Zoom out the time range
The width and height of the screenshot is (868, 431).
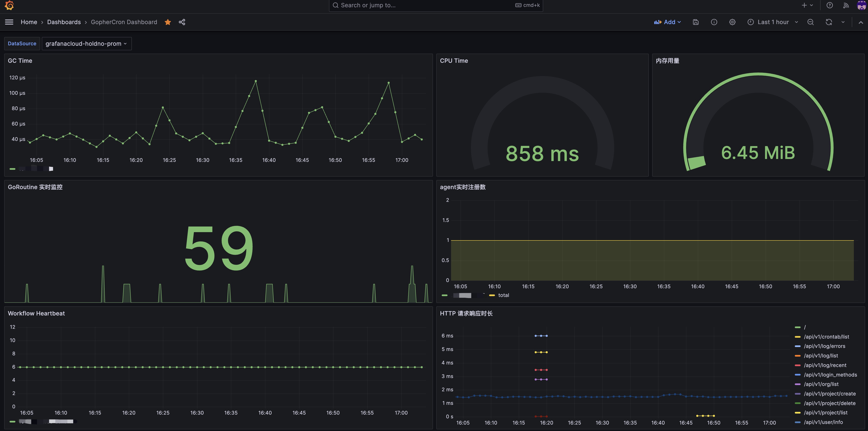coord(811,22)
